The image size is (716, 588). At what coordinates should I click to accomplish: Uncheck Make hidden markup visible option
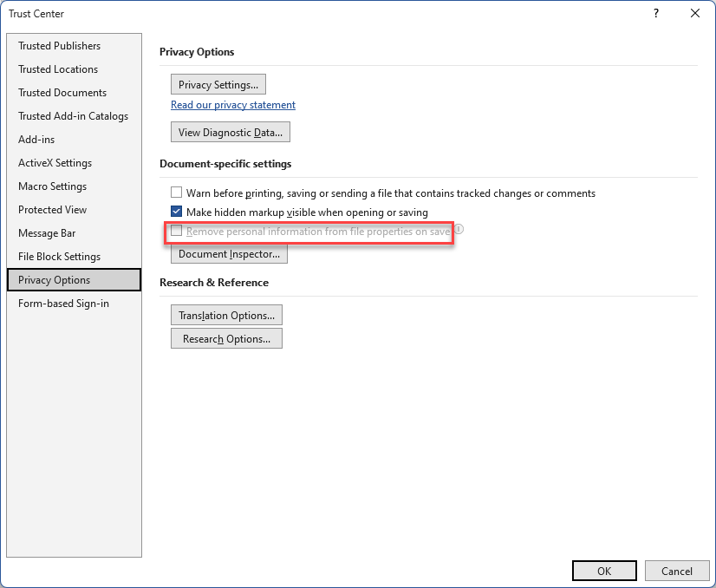(176, 212)
